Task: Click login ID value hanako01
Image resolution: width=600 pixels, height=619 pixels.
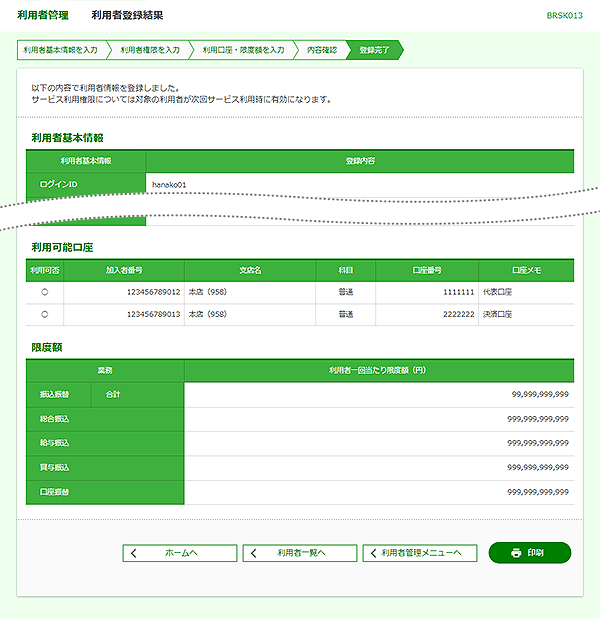Action: [x=169, y=185]
